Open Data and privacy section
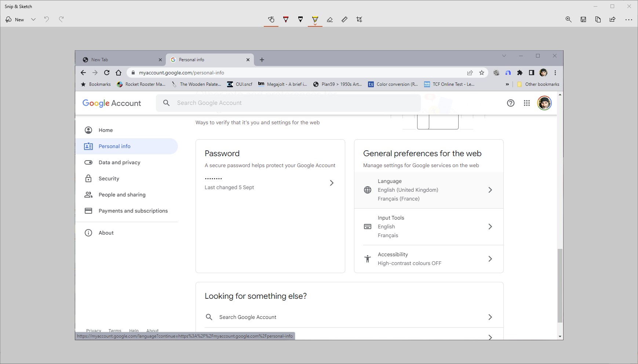Image resolution: width=638 pixels, height=364 pixels. [x=127, y=162]
